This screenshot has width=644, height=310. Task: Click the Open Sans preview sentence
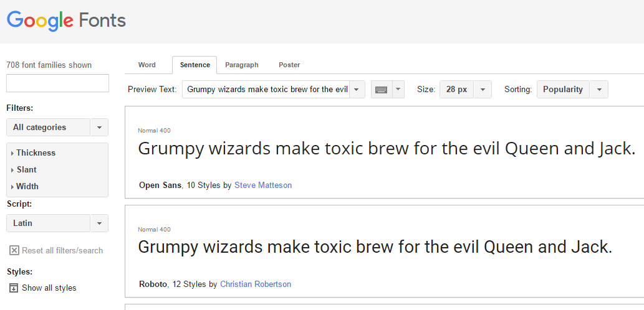click(x=387, y=149)
